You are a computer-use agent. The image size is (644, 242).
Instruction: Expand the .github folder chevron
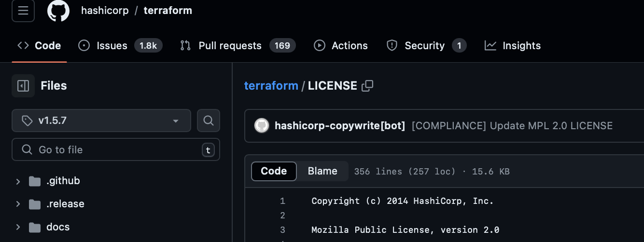click(x=18, y=181)
